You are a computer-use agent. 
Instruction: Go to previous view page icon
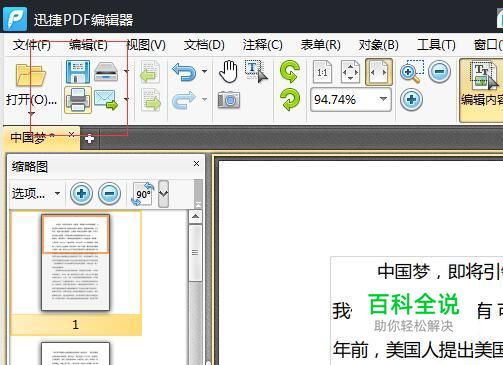pyautogui.click(x=150, y=72)
